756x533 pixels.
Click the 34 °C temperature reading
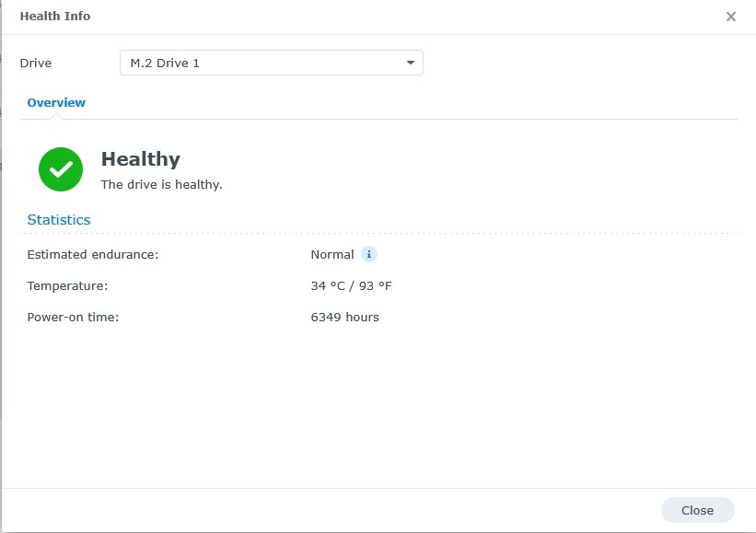[326, 286]
